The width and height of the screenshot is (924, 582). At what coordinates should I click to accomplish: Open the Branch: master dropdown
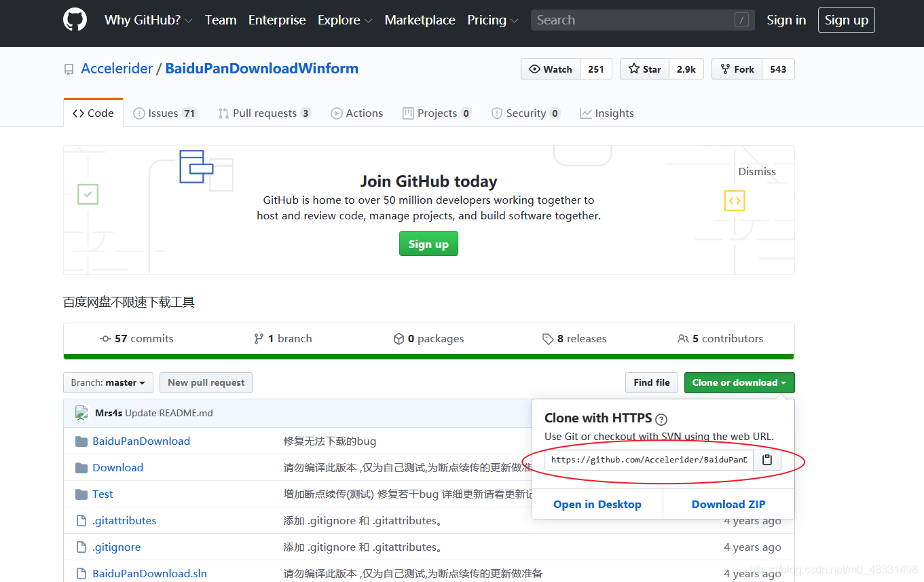tap(108, 383)
